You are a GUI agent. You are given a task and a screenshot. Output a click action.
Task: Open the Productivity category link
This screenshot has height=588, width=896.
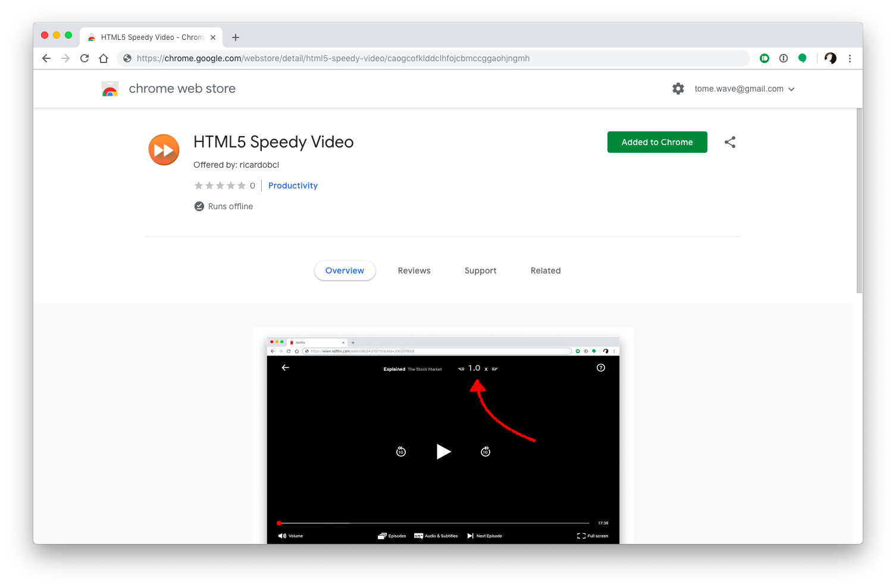[293, 185]
